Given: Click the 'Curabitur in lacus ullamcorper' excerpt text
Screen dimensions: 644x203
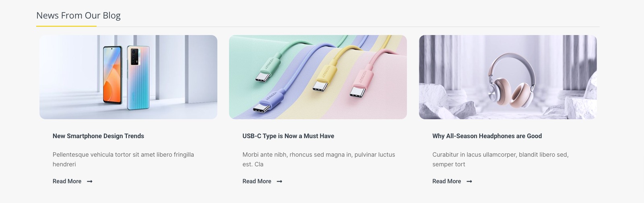Looking at the screenshot, I should point(500,159).
